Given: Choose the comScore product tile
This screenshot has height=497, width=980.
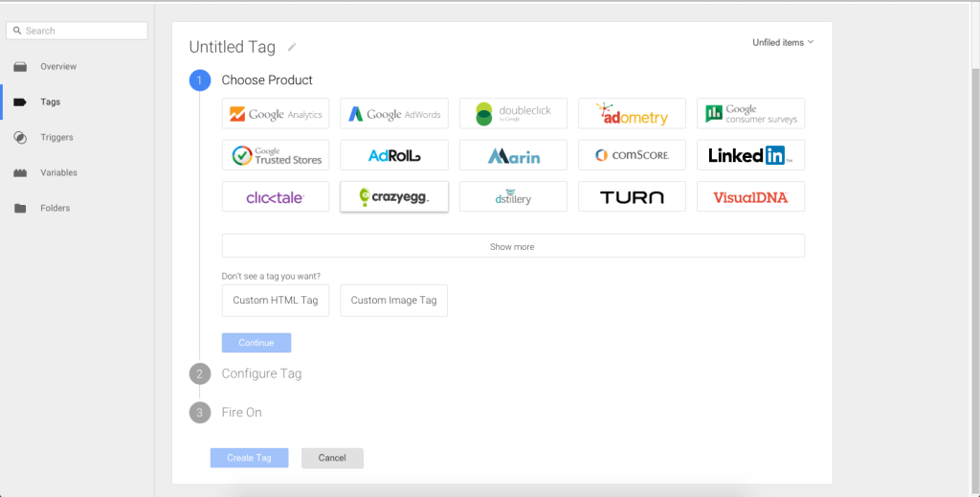Looking at the screenshot, I should pyautogui.click(x=632, y=155).
